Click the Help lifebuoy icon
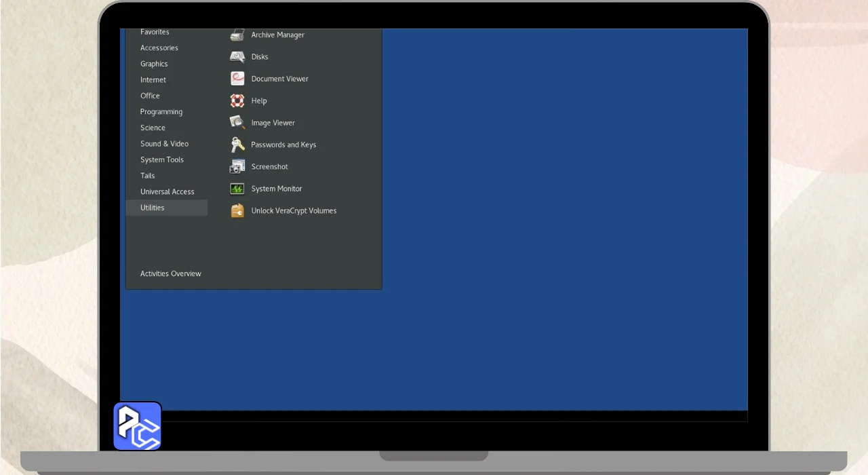The height and width of the screenshot is (475, 868). tap(237, 101)
